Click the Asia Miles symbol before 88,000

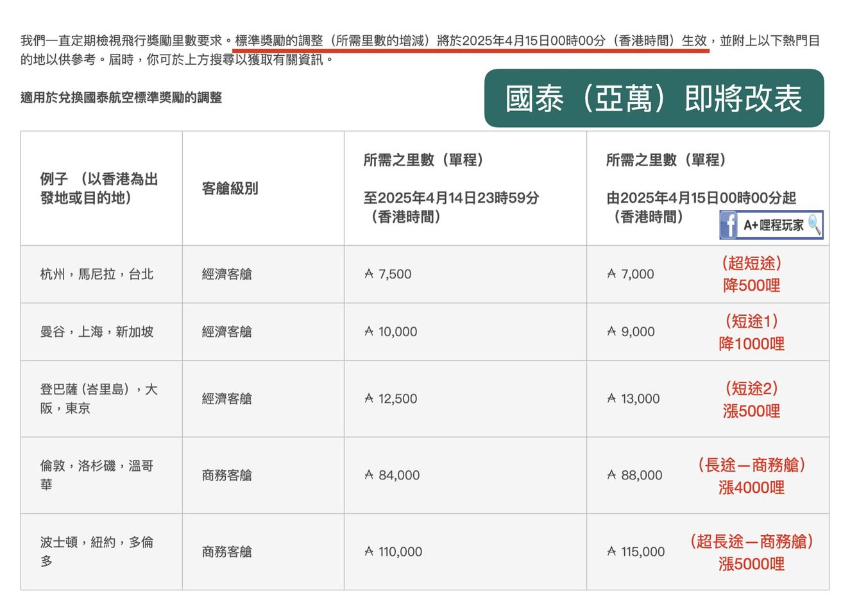[611, 475]
